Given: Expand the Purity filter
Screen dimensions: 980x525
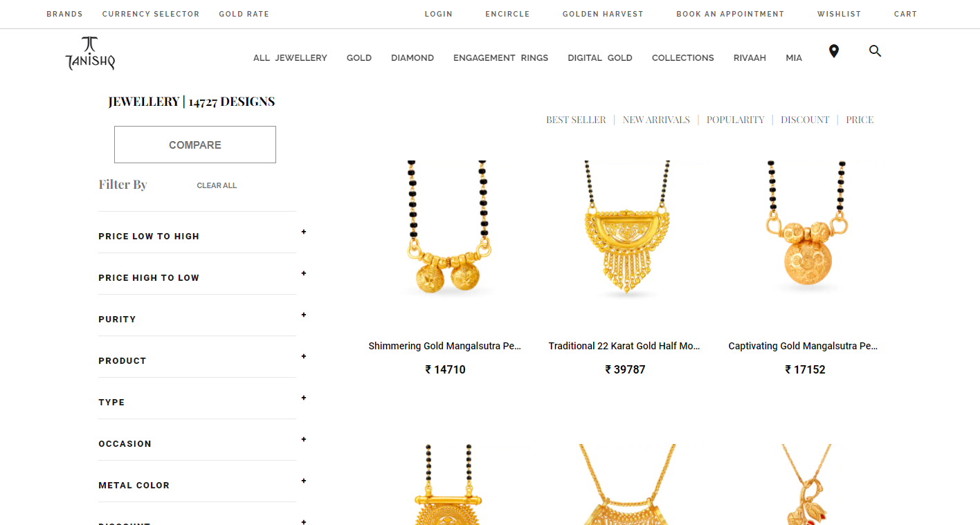Looking at the screenshot, I should point(202,319).
